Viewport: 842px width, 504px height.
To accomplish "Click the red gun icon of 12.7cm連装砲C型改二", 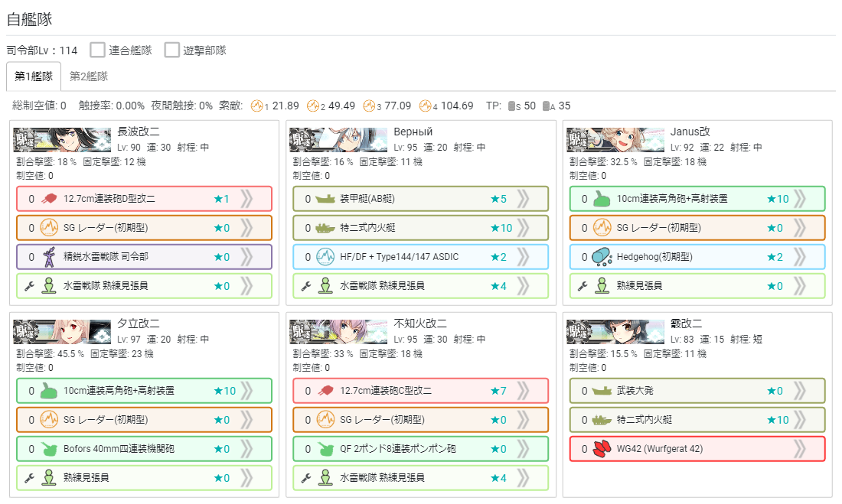I will tap(325, 391).
